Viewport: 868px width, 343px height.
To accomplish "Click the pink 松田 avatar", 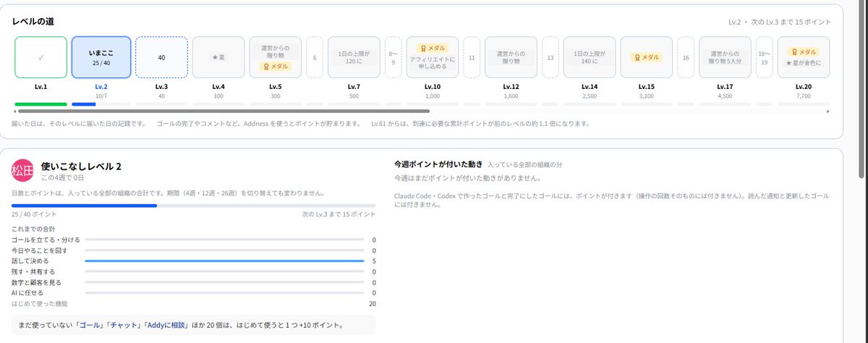I will click(x=23, y=171).
